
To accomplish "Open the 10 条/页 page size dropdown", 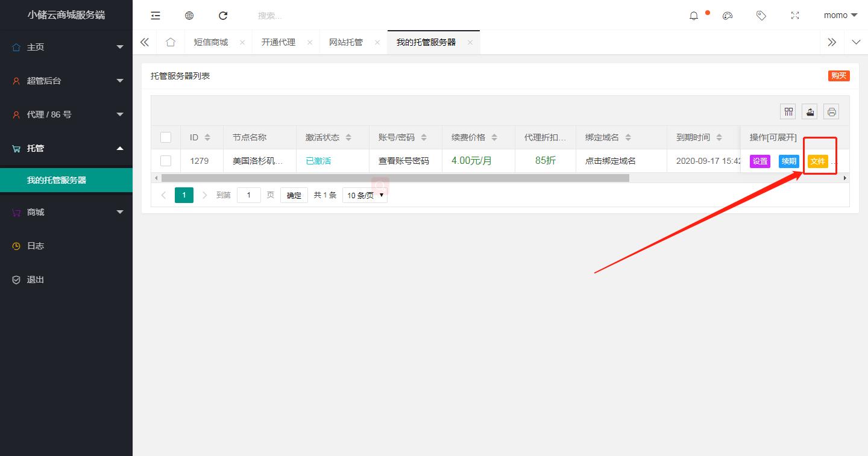I will click(365, 195).
